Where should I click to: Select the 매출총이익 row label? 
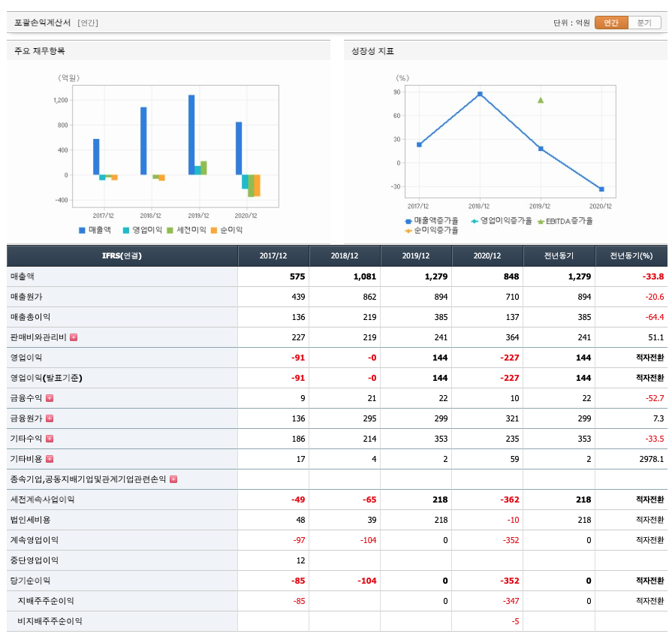[x=31, y=317]
